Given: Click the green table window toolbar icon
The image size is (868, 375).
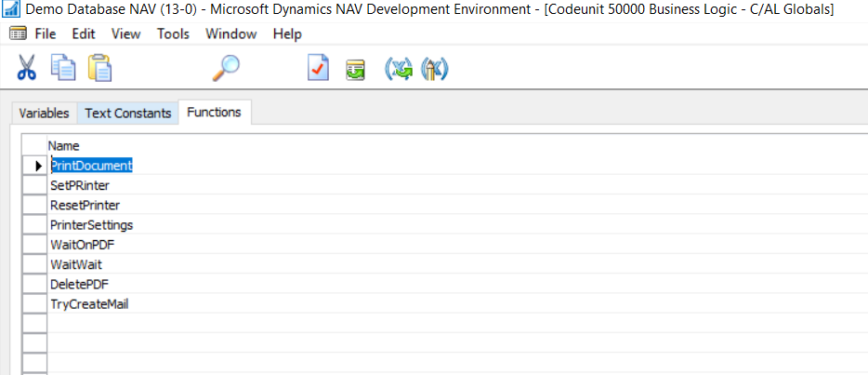Looking at the screenshot, I should coord(355,71).
